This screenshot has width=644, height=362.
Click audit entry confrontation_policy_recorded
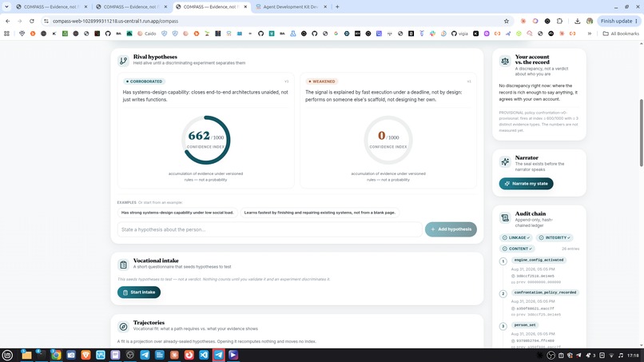pyautogui.click(x=545, y=292)
